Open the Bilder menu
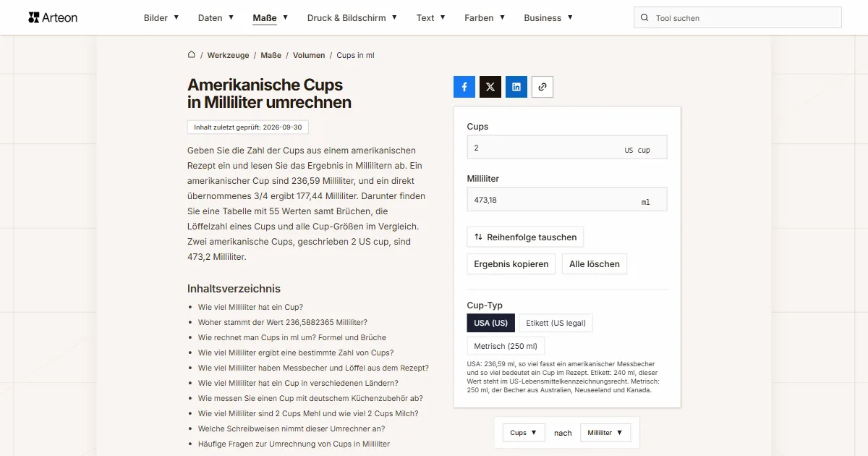868x456 pixels. click(161, 18)
